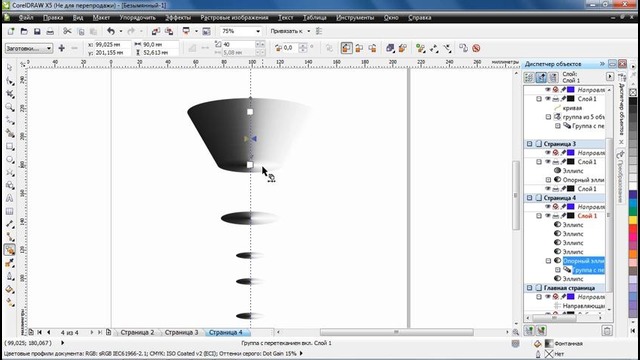Enable counterclockwise blend mode

coord(372,48)
